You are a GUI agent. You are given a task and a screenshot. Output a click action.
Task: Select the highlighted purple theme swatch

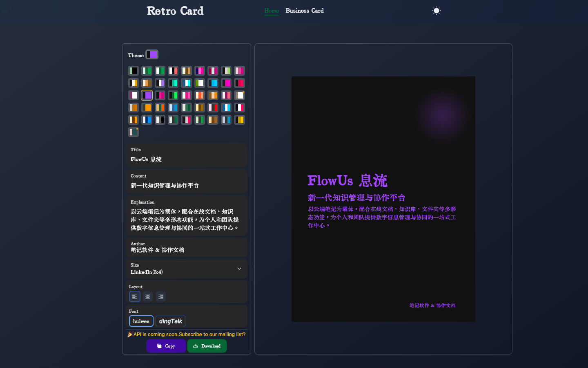click(x=147, y=95)
